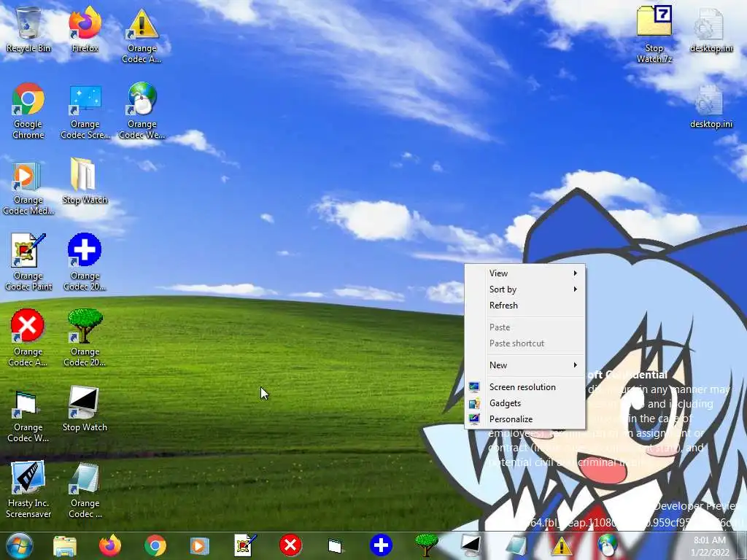747x560 pixels.
Task: Expand the New submenu
Action: point(525,365)
